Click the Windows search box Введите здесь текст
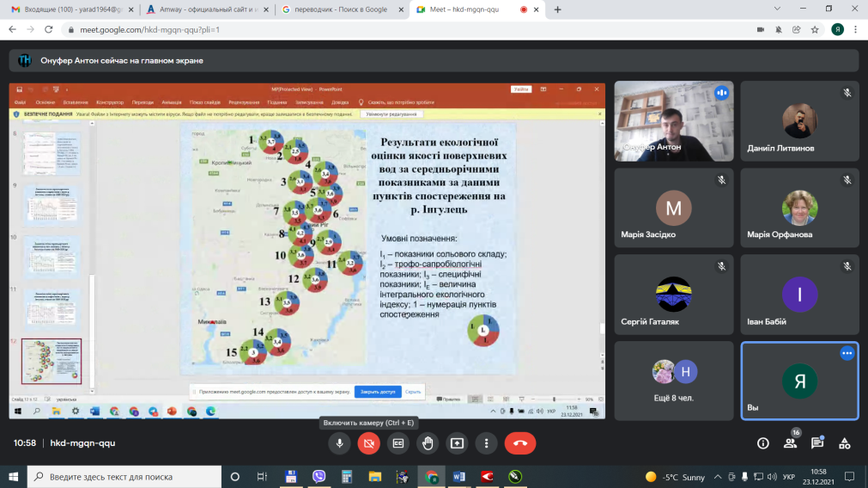 (x=124, y=476)
